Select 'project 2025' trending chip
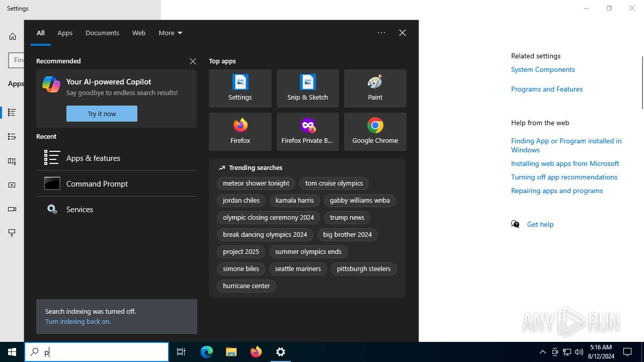The height and width of the screenshot is (362, 644). click(x=241, y=252)
